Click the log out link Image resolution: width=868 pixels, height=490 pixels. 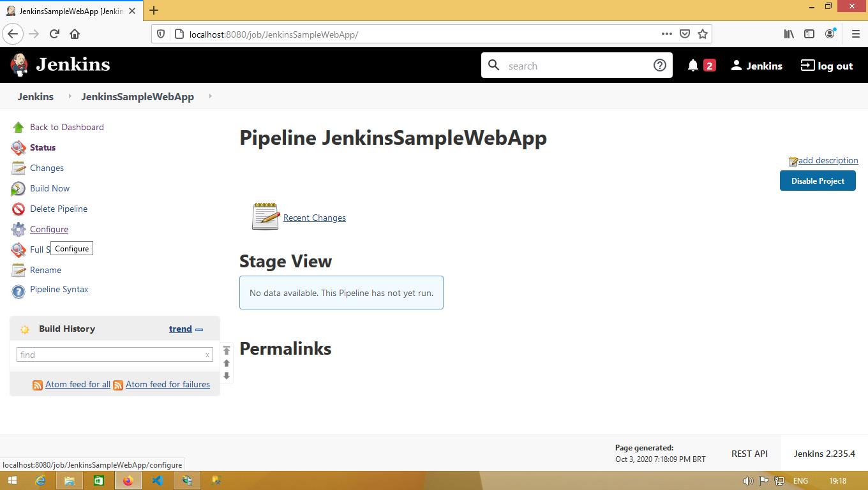click(827, 66)
